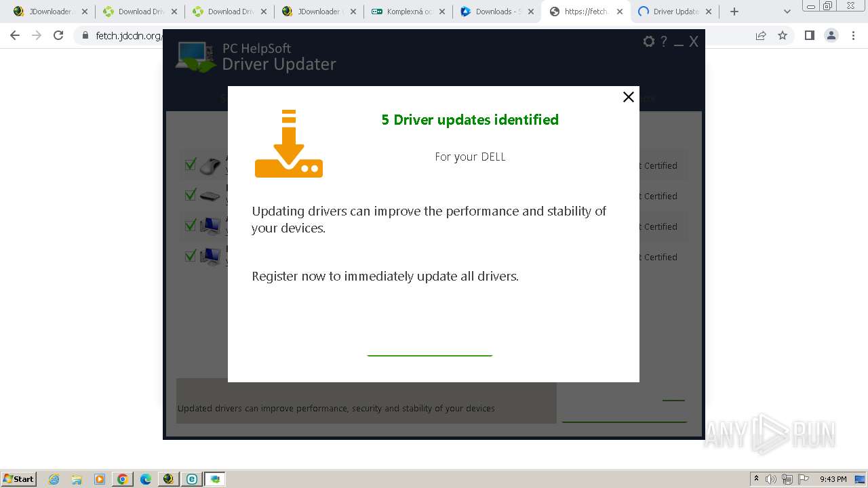
Task: Open the Chrome profile avatar
Action: click(x=831, y=35)
